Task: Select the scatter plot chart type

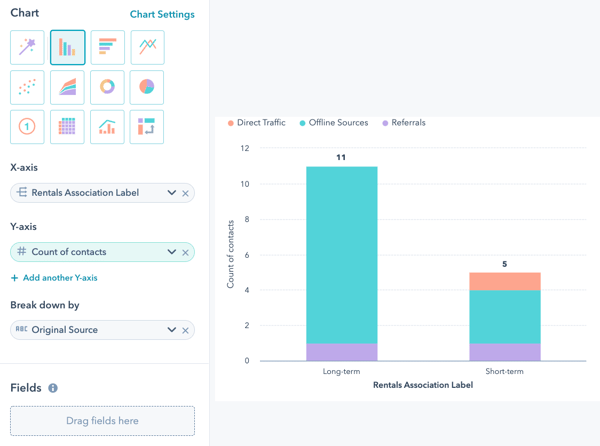Action: pyautogui.click(x=27, y=87)
